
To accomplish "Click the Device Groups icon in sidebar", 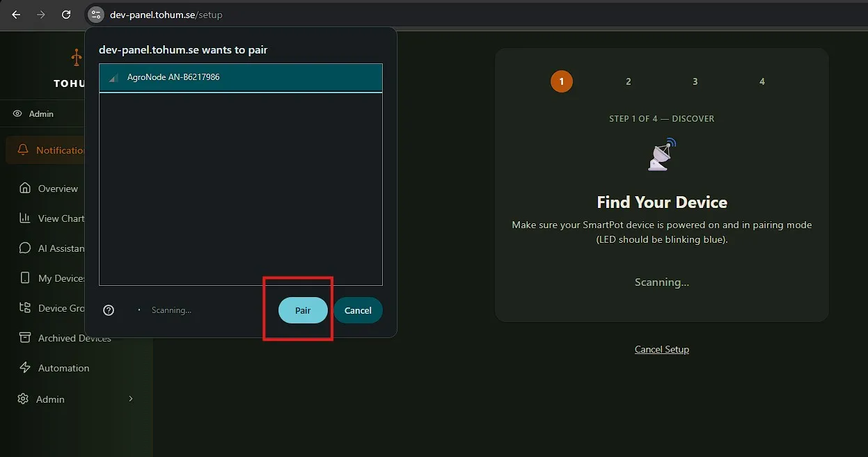I will point(25,308).
